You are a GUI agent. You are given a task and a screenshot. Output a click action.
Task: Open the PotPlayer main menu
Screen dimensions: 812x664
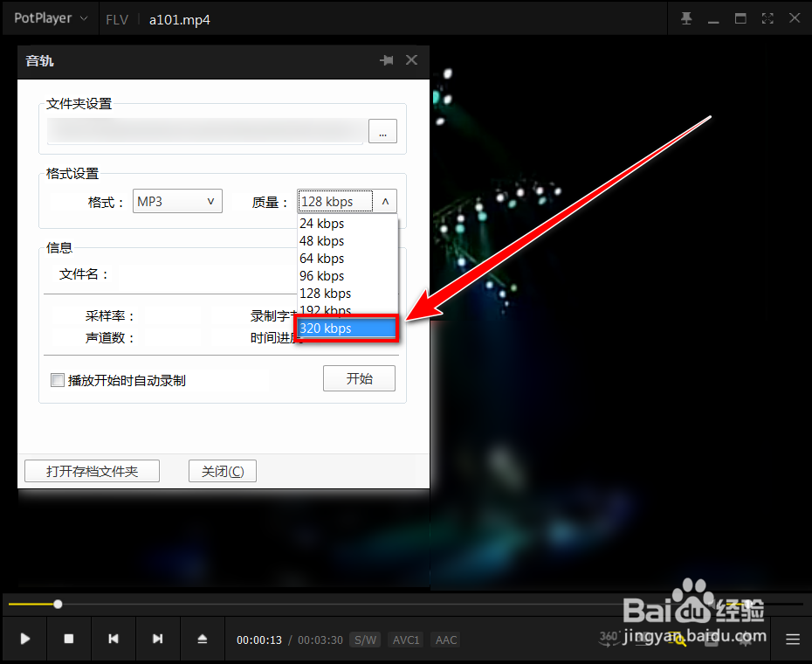(51, 18)
